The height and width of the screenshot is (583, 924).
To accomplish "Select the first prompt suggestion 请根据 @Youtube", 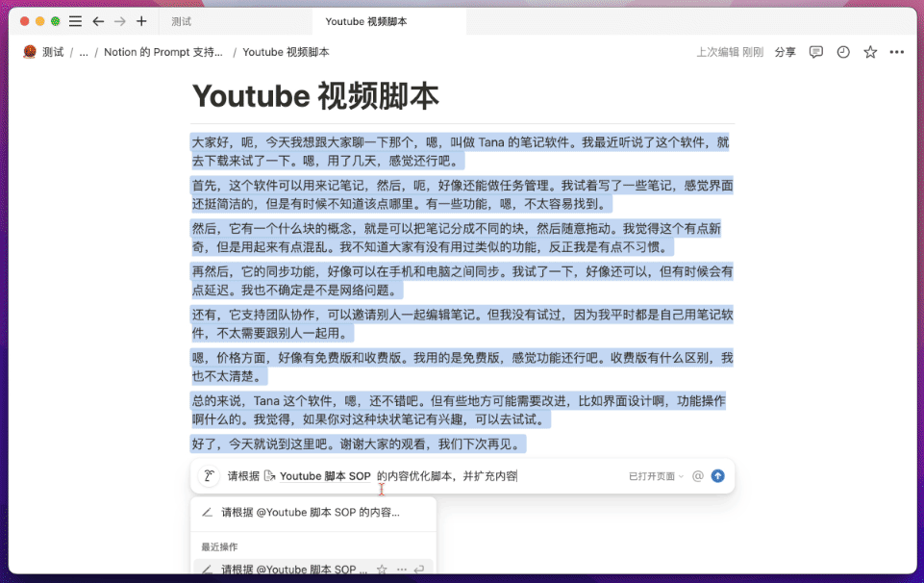I will (310, 513).
